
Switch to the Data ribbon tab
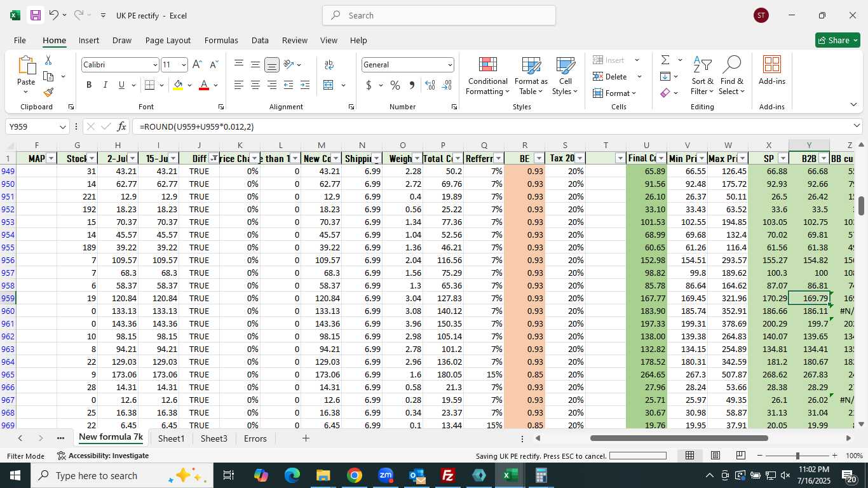tap(260, 40)
